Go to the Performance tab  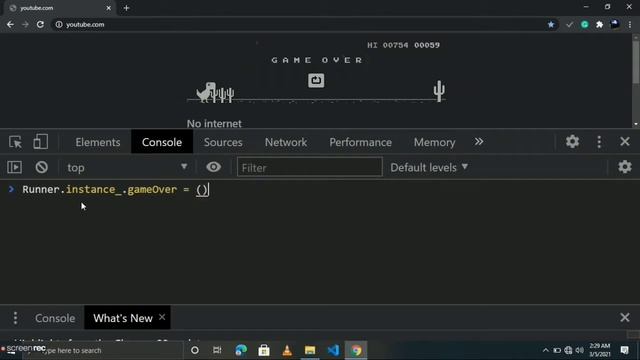tap(360, 142)
